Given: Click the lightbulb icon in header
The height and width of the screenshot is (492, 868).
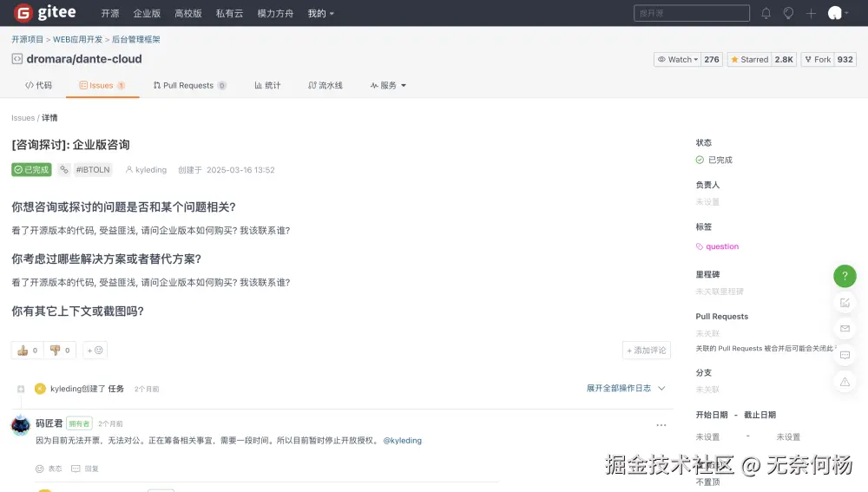Looking at the screenshot, I should 788,13.
